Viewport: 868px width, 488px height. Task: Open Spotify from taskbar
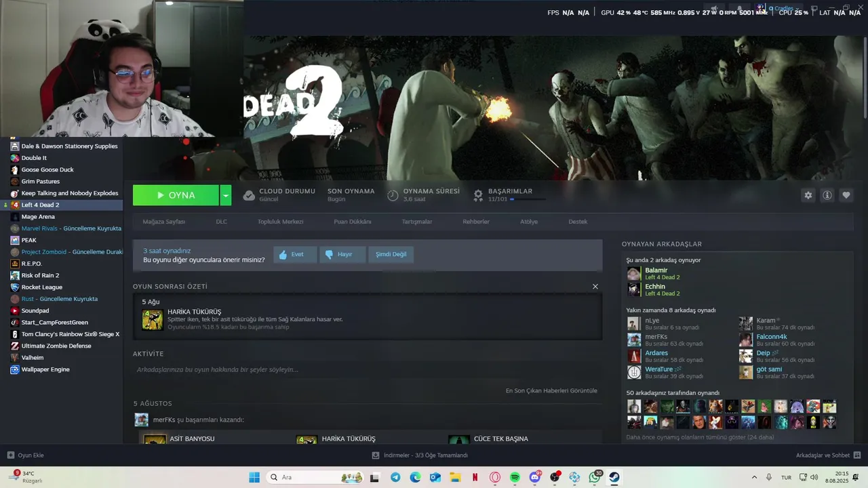(515, 477)
